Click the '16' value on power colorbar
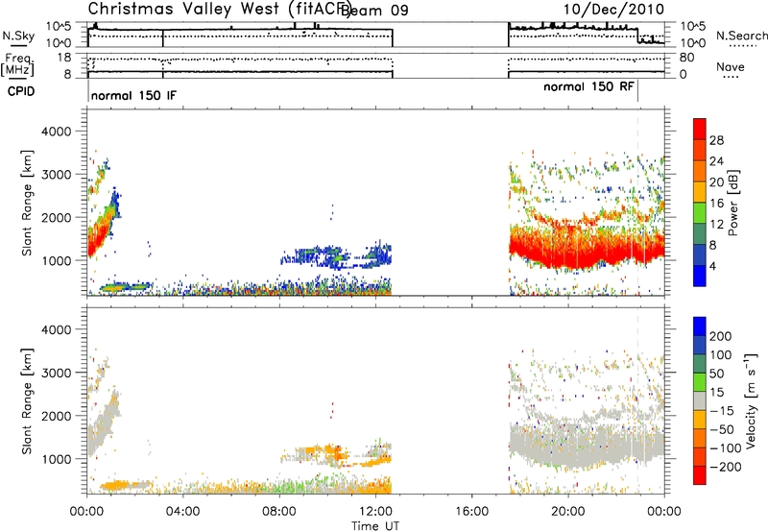768x532 pixels. pyautogui.click(x=716, y=204)
